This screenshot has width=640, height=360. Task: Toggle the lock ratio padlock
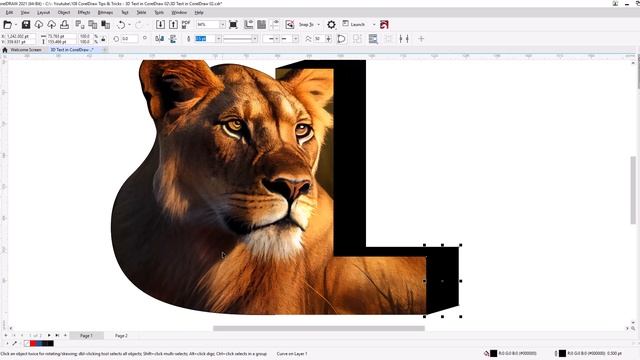pyautogui.click(x=103, y=39)
